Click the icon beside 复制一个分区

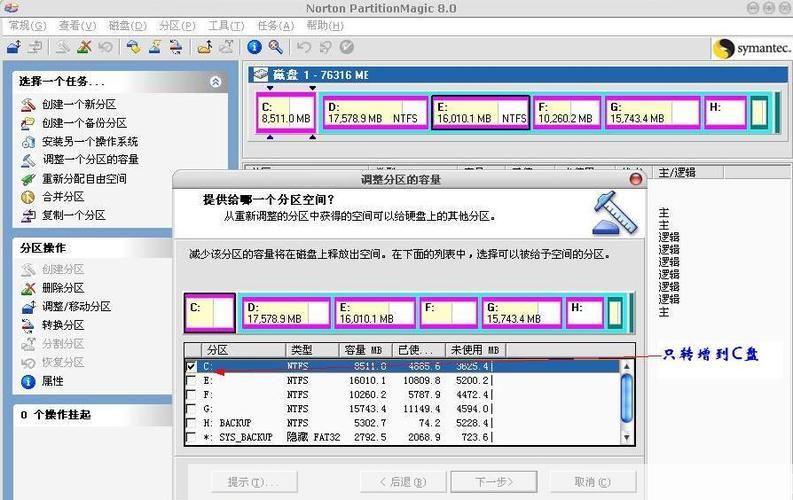(28, 216)
